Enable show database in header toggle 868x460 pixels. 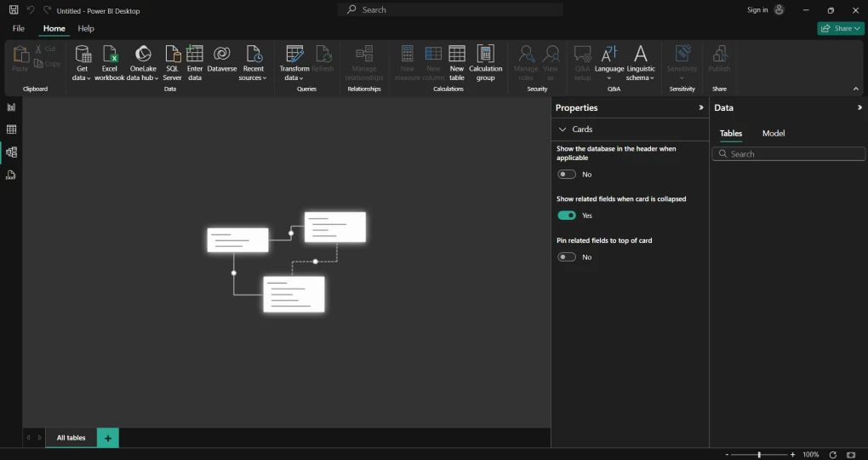(567, 174)
